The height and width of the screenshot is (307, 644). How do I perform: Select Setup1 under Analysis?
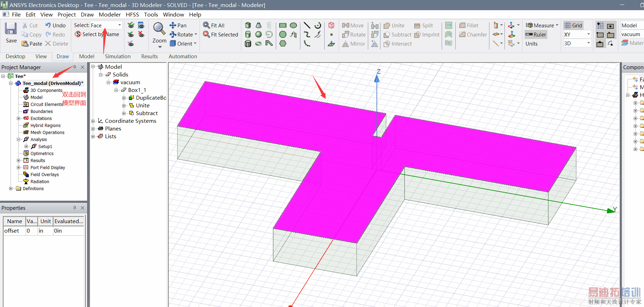pos(45,146)
